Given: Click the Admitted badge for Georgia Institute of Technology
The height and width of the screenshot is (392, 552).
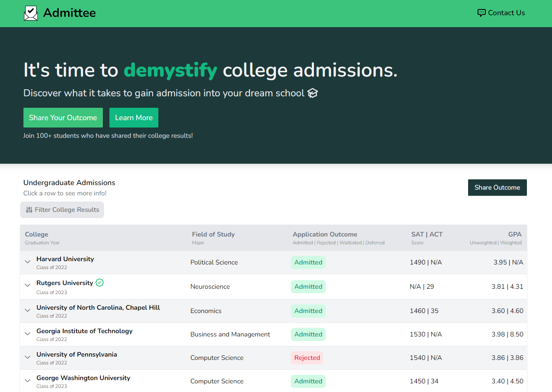Looking at the screenshot, I should [308, 334].
